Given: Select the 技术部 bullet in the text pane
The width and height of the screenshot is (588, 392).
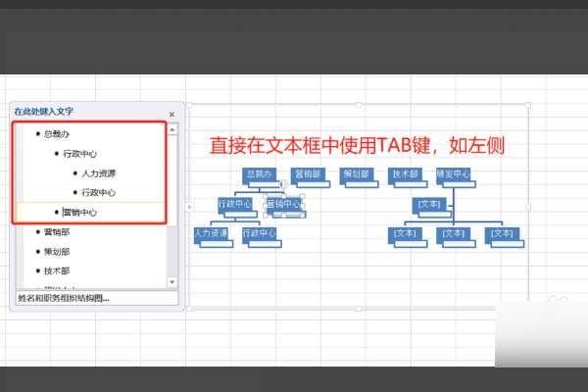Looking at the screenshot, I should pos(57,270).
